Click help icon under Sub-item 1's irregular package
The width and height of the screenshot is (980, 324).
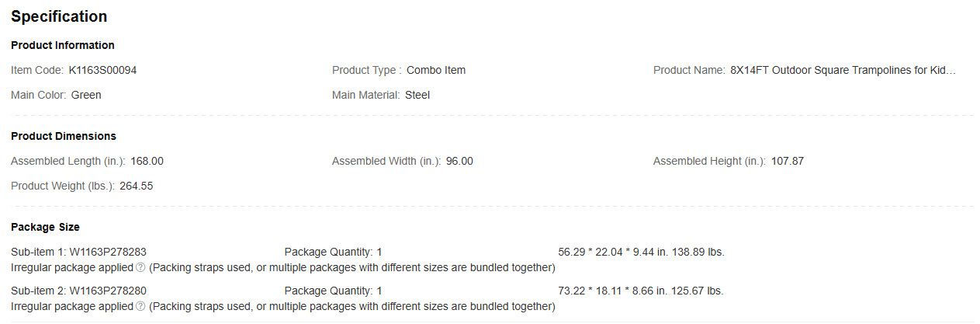(x=140, y=268)
